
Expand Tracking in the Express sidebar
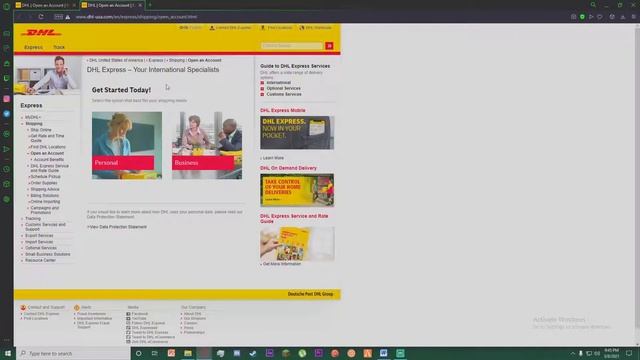pos(33,219)
